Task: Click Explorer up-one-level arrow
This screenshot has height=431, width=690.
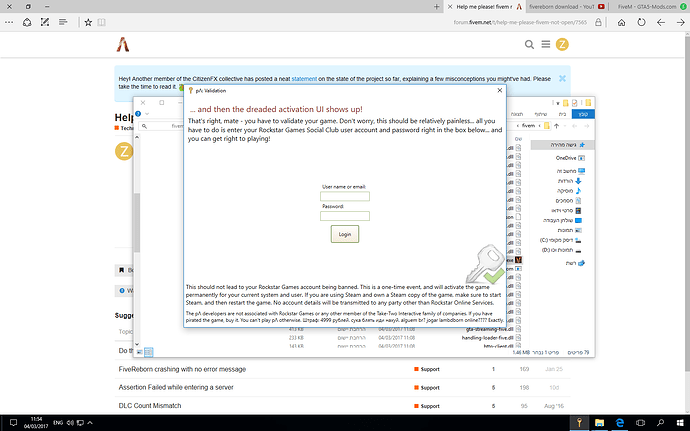Action: pyautogui.click(x=556, y=126)
